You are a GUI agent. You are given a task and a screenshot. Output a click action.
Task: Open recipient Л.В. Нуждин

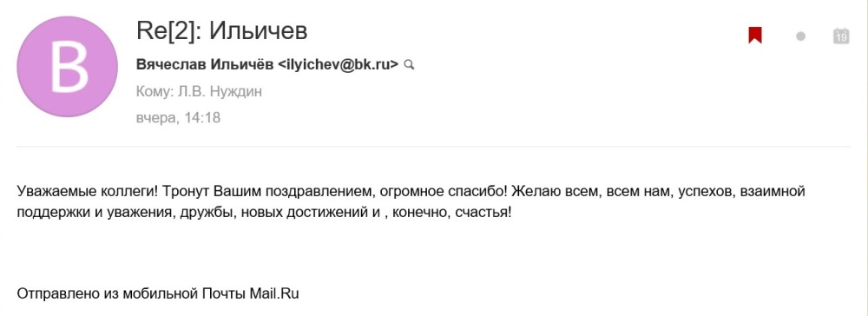tap(220, 91)
